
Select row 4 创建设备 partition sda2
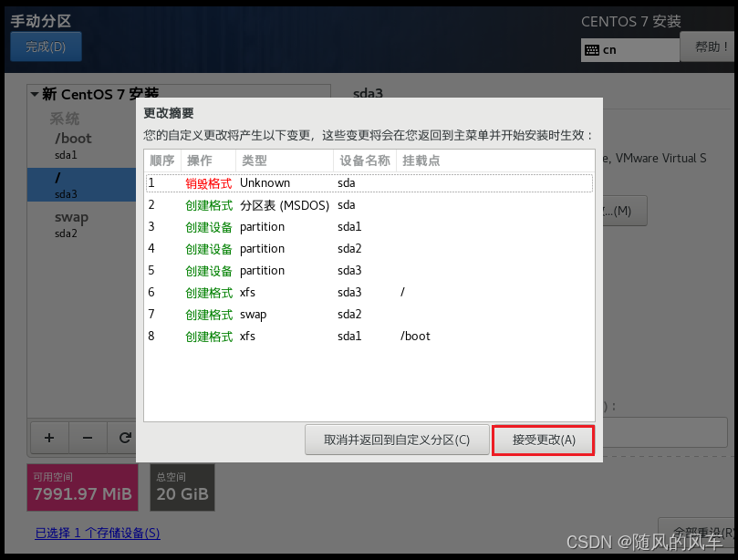[x=369, y=248]
